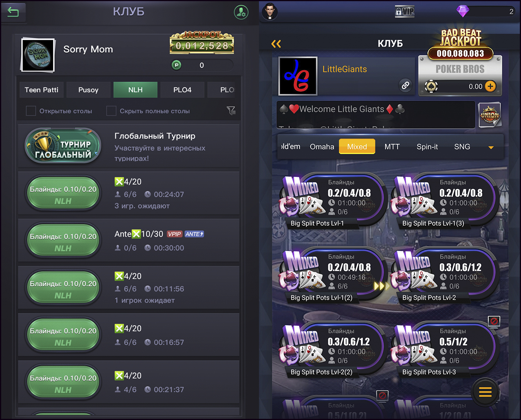Copy LittleGiants club link icon
This screenshot has width=521, height=420.
(405, 85)
